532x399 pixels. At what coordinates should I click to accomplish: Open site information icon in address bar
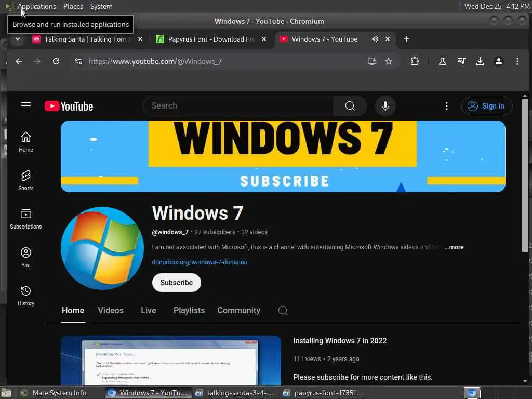click(78, 61)
